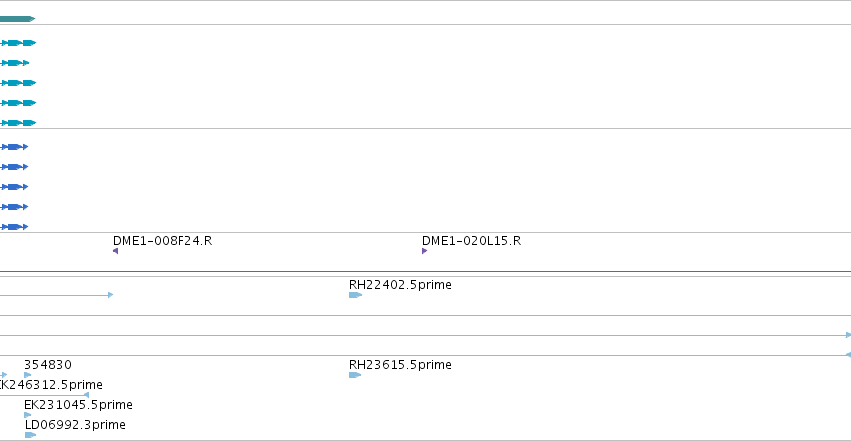Viewport: 851px width, 441px height.
Task: Open the DME1-008F24.R label
Action: click(162, 241)
